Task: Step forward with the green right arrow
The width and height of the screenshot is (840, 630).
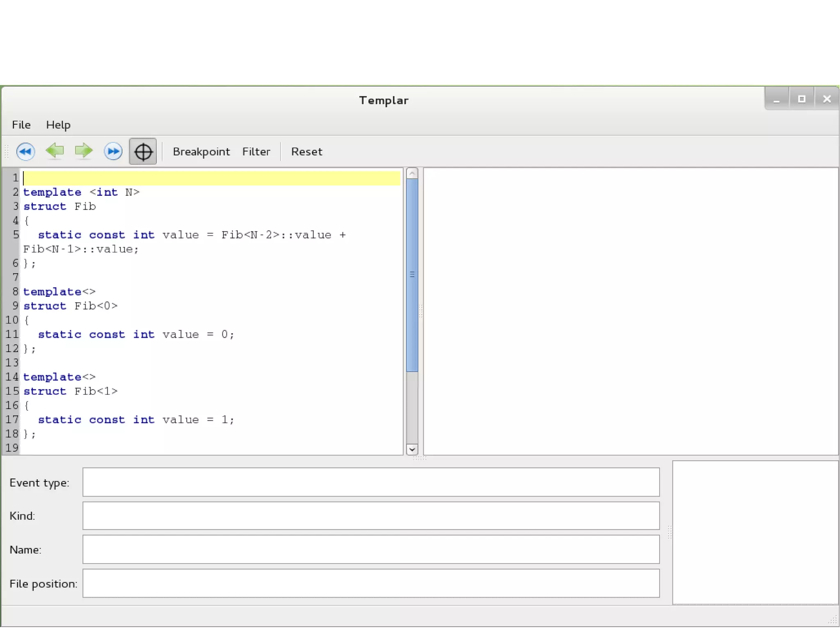Action: pos(84,151)
